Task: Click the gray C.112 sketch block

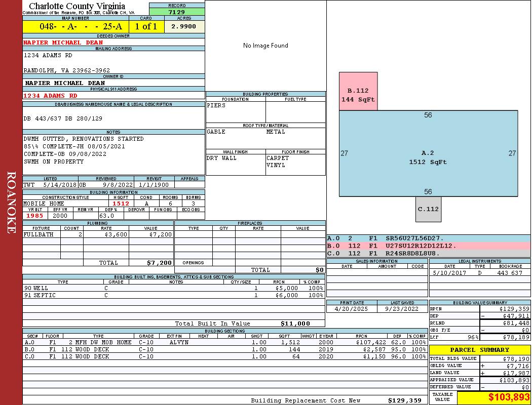Action: pyautogui.click(x=428, y=209)
